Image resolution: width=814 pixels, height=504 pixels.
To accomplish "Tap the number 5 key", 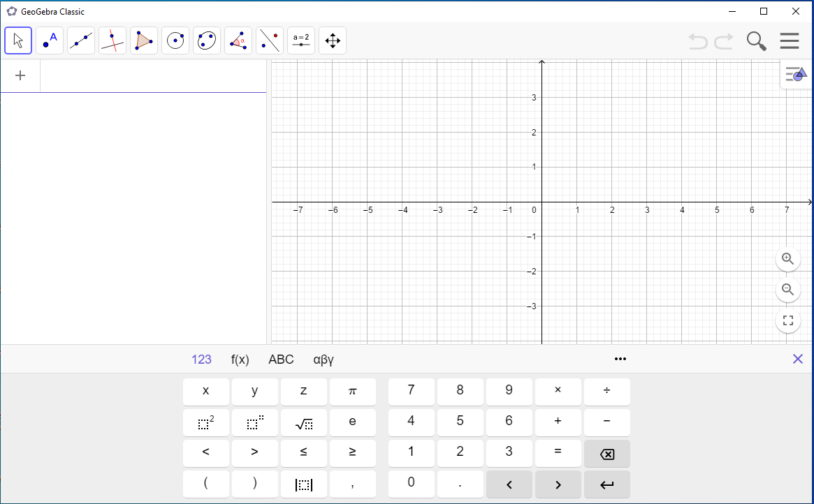I will pos(460,422).
